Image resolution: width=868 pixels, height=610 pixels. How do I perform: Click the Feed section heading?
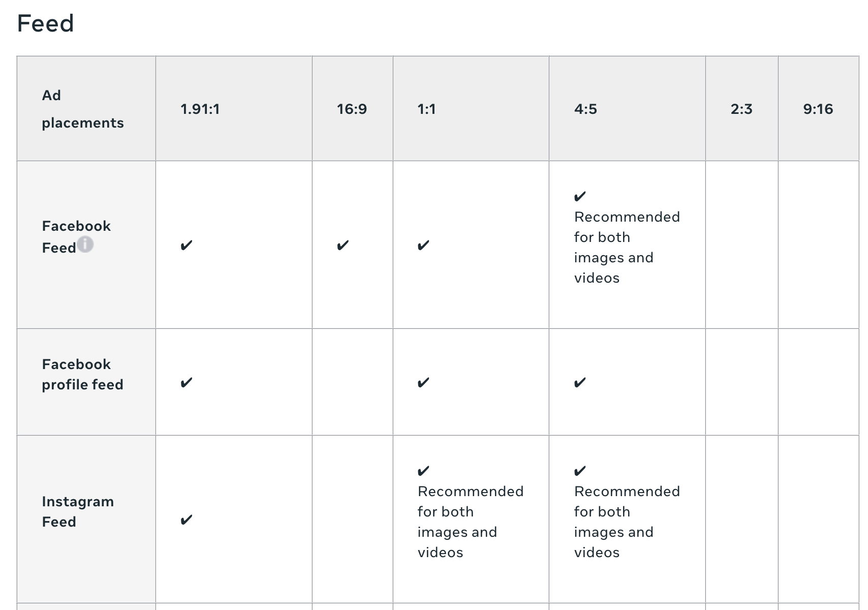[x=46, y=23]
